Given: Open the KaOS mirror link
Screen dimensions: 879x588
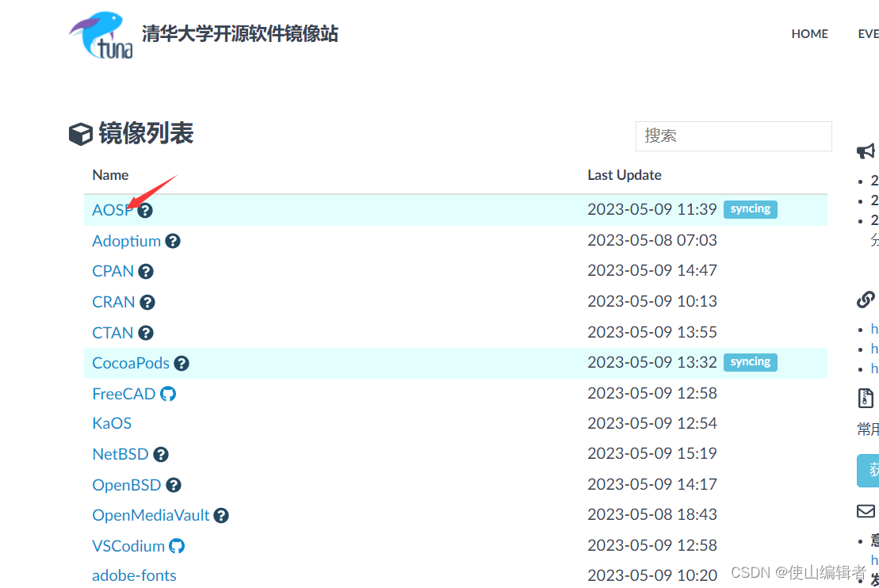Looking at the screenshot, I should click(112, 423).
